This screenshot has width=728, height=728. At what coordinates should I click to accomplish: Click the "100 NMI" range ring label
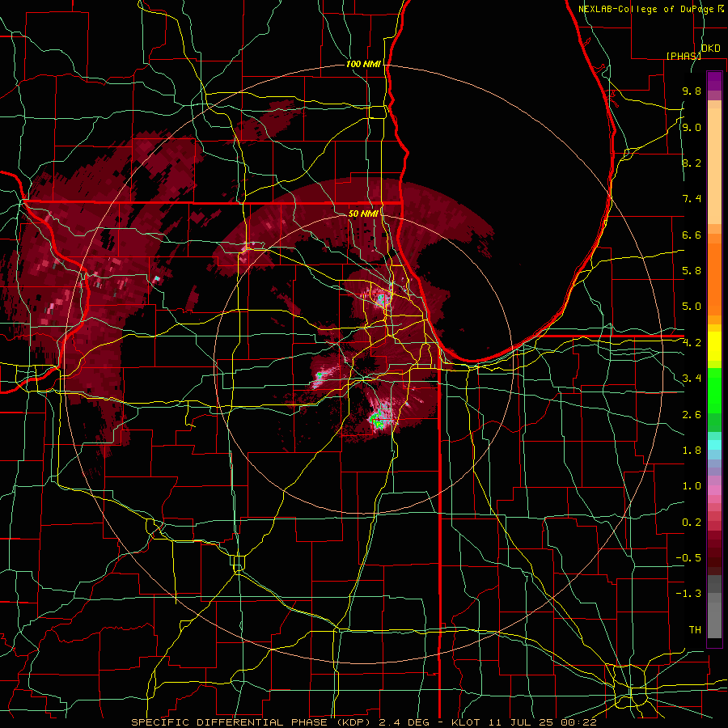coord(363,64)
